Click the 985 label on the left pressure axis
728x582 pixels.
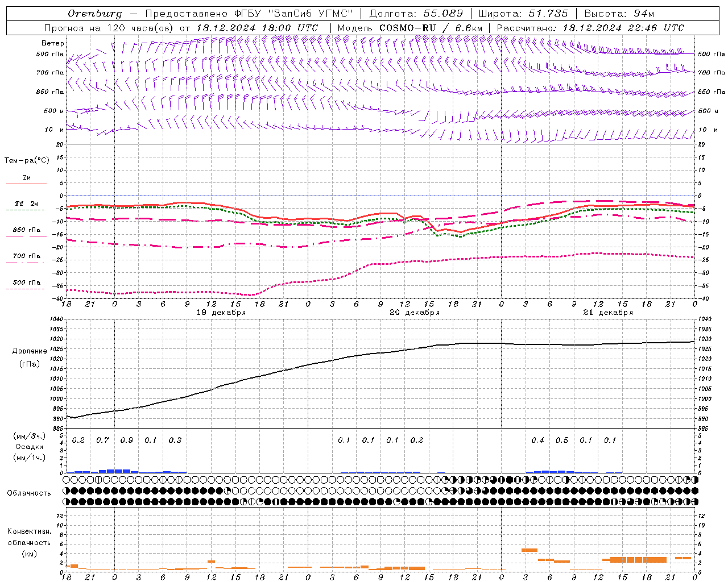click(58, 428)
